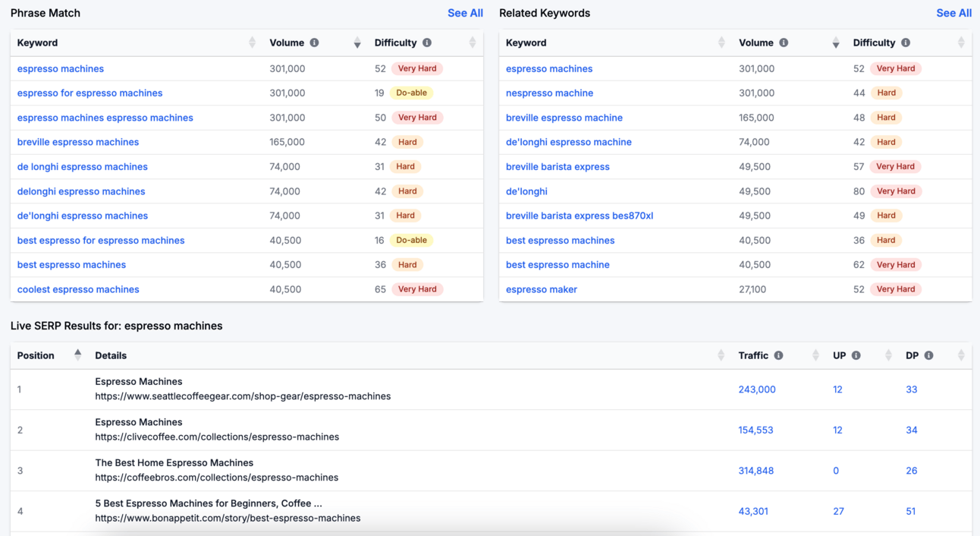Click Do-able badge for 'espresso for espresso machines'
The height and width of the screenshot is (536, 980).
(x=412, y=93)
